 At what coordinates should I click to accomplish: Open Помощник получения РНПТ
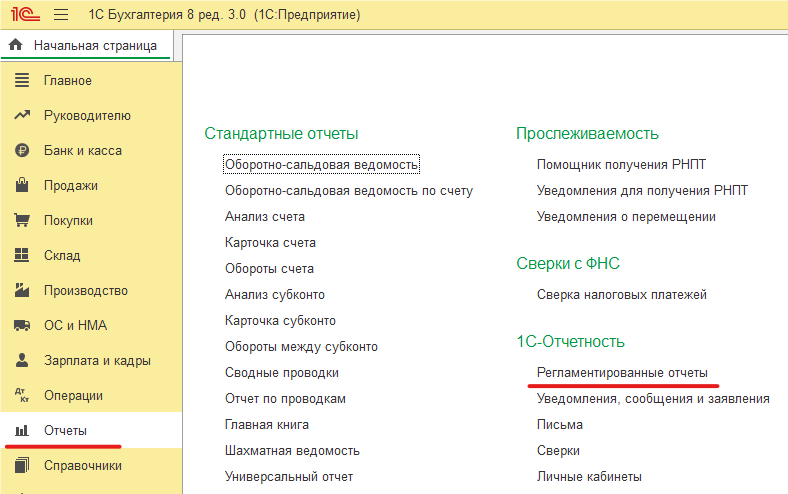point(621,164)
